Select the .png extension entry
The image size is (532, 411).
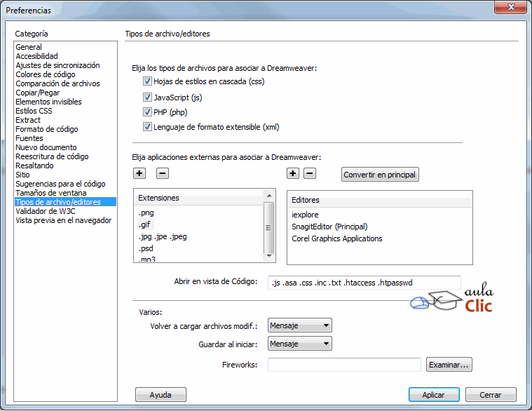click(x=146, y=212)
